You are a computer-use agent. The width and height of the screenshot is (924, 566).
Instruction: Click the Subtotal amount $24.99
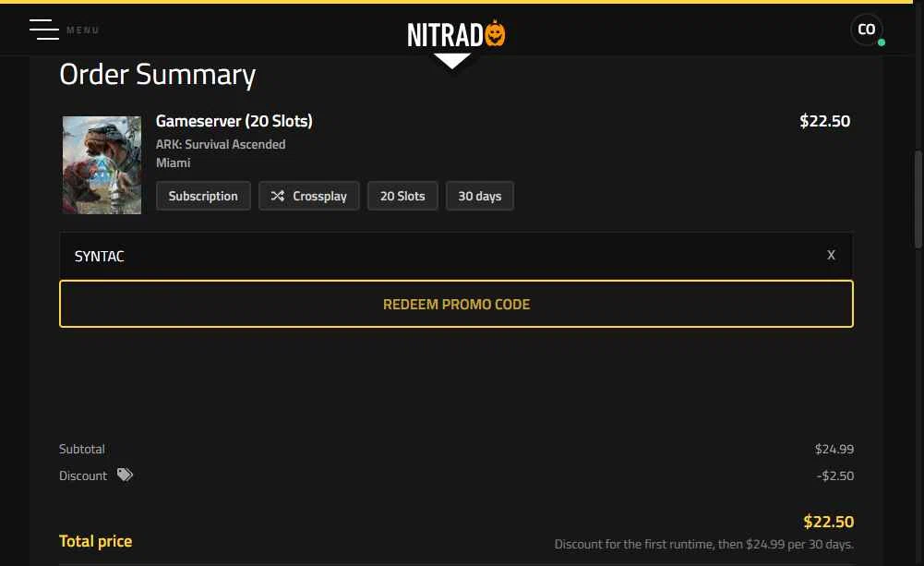pyautogui.click(x=834, y=449)
